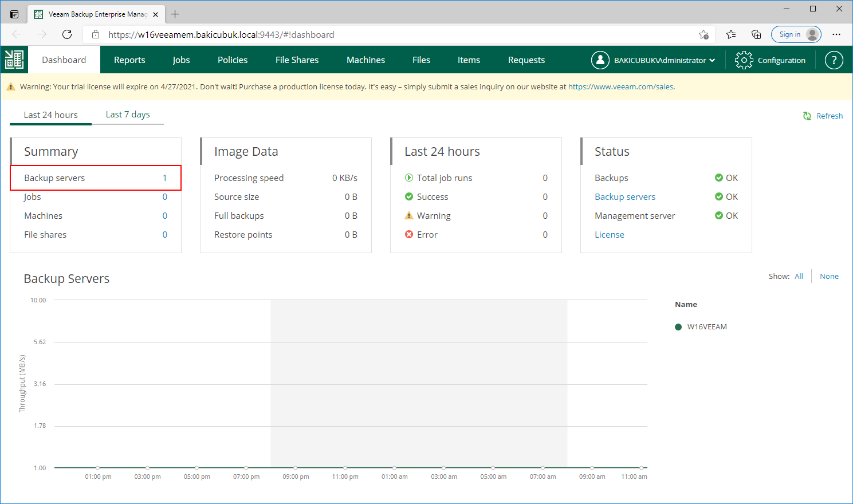Open a new browser tab
The image size is (853, 504).
click(175, 14)
